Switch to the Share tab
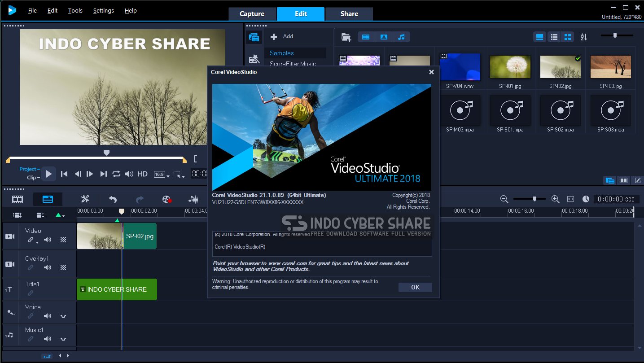The width and height of the screenshot is (644, 363). click(x=349, y=14)
